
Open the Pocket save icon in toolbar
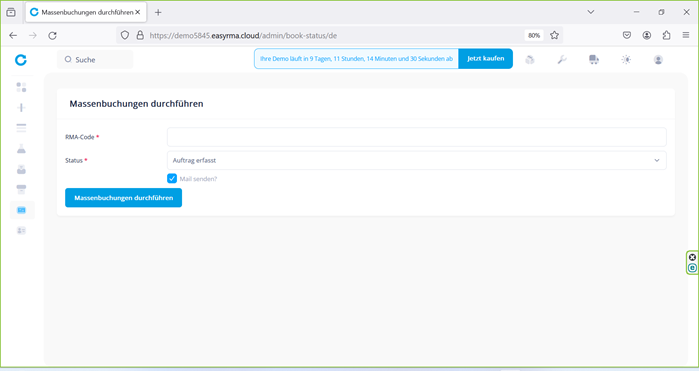pos(627,35)
